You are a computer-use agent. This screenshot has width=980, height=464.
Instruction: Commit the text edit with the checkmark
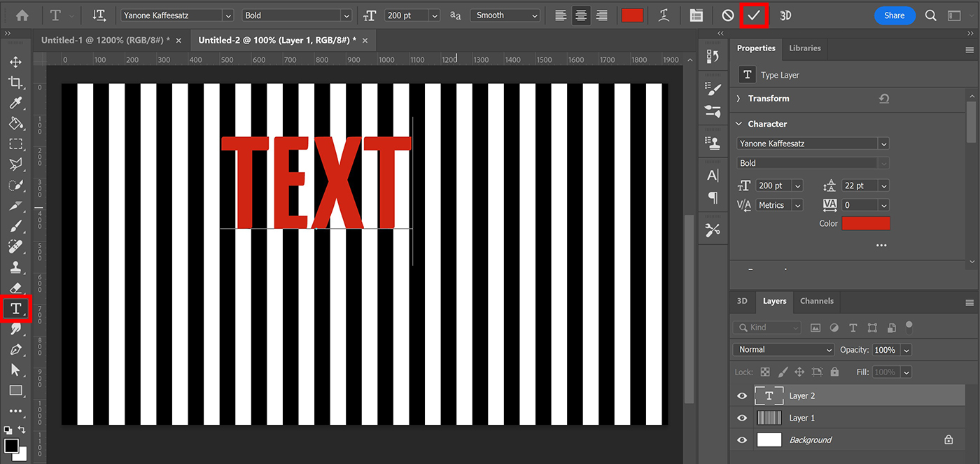[754, 15]
